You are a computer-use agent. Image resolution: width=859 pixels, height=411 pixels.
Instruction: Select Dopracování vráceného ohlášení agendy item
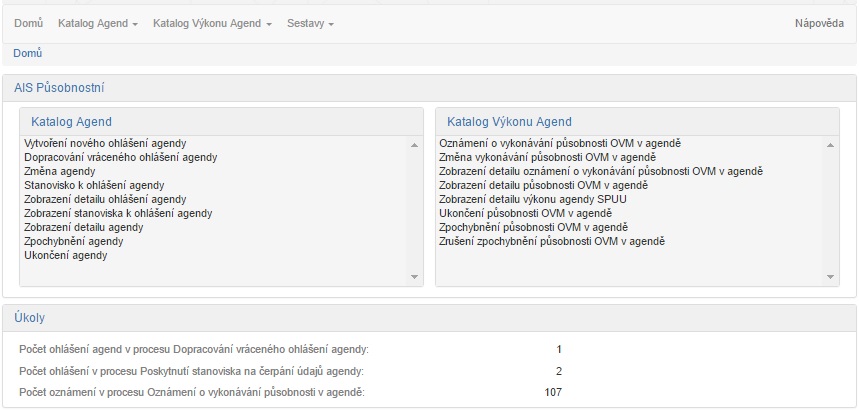point(120,158)
